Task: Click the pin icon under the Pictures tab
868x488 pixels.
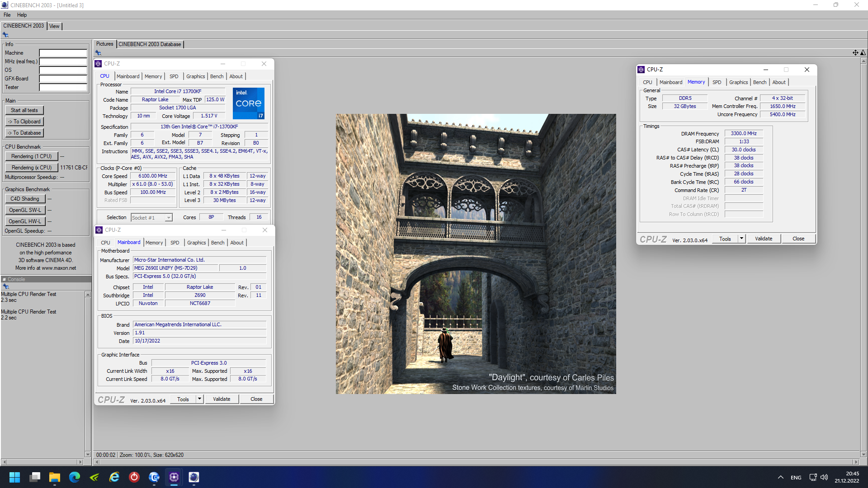Action: coord(98,53)
